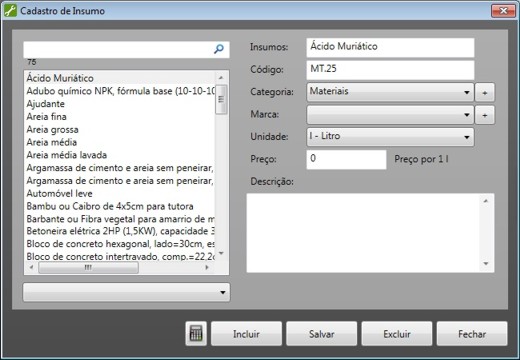Screen dimensions: 520x360
Task: Select Barbante ou Fibra vegetal item
Action: (x=120, y=219)
